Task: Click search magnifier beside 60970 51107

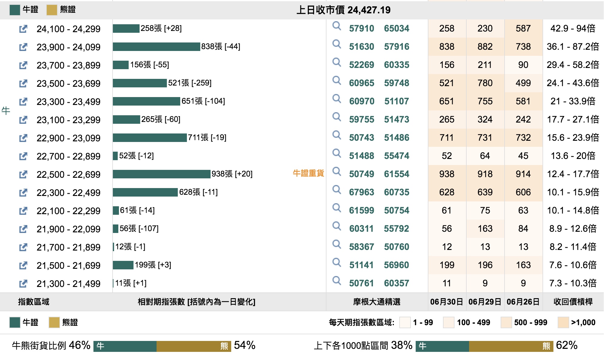Action: [336, 99]
